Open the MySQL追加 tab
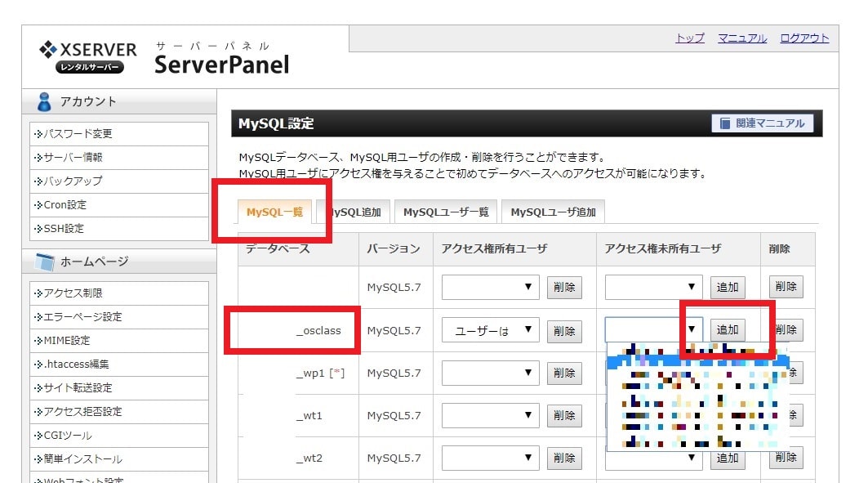The width and height of the screenshot is (868, 483). tap(354, 212)
